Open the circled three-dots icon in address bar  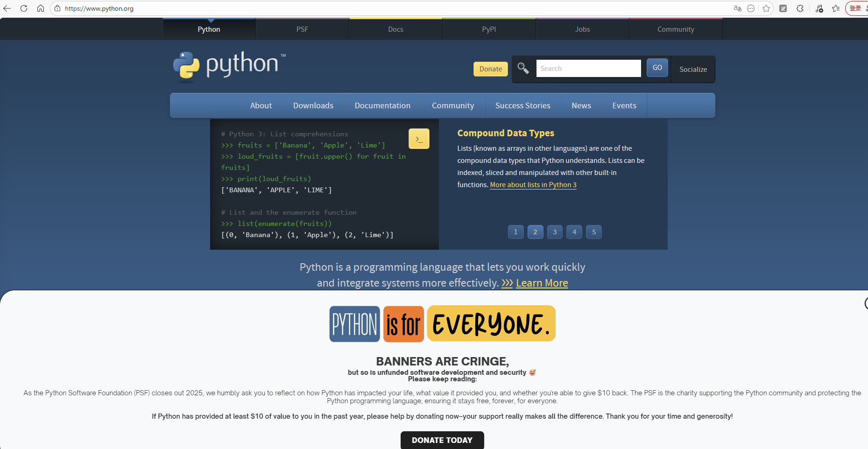tap(751, 8)
